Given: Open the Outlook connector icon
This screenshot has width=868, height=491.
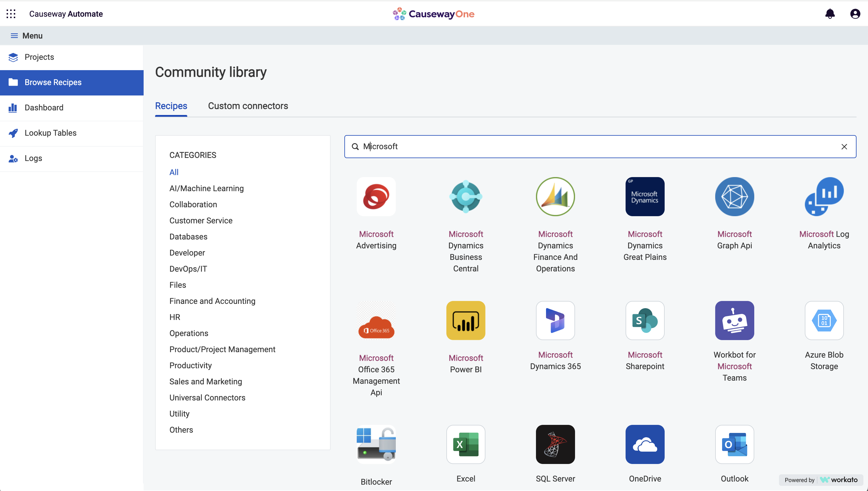Looking at the screenshot, I should (734, 444).
